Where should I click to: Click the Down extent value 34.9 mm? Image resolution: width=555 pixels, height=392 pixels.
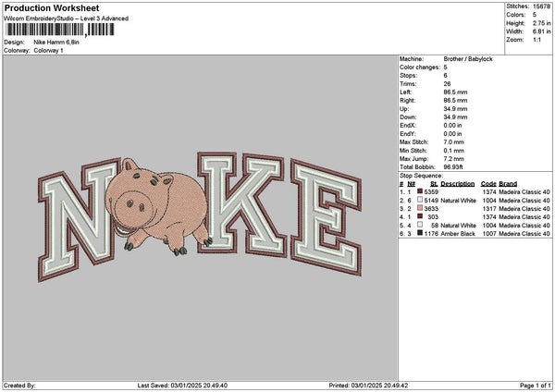pos(455,117)
